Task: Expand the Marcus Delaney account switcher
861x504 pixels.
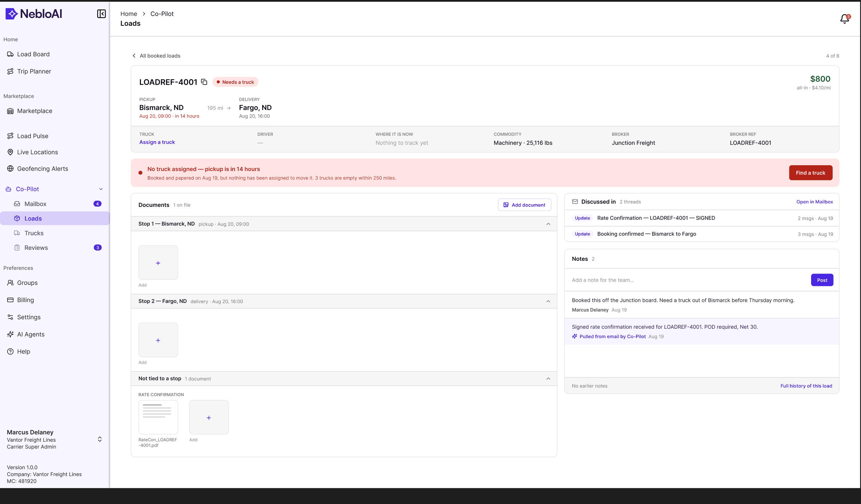Action: click(100, 439)
